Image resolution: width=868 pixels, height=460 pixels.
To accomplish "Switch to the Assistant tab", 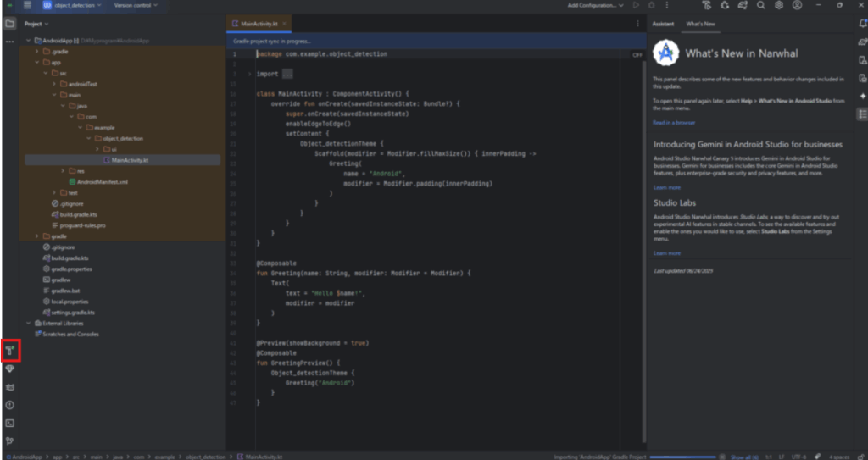I will click(663, 24).
